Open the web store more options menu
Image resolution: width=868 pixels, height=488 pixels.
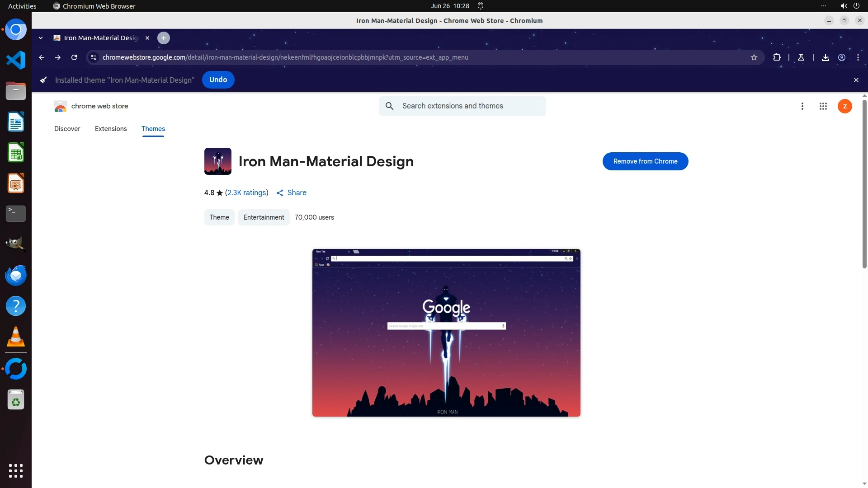[802, 106]
